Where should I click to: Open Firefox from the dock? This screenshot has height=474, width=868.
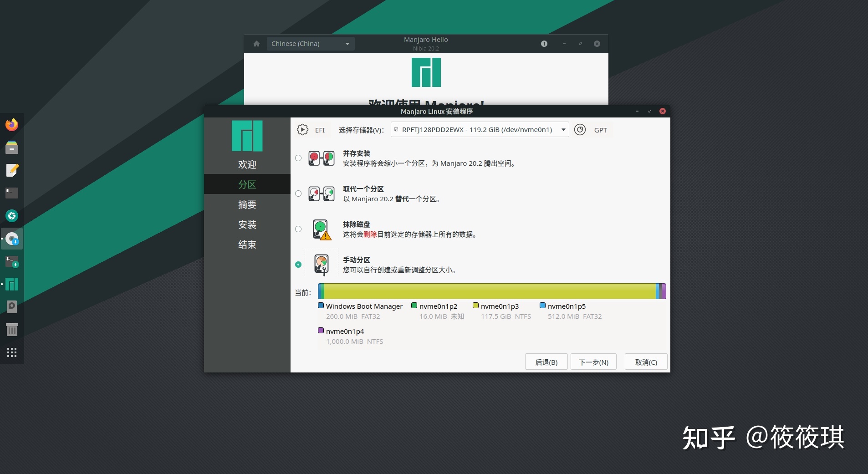point(12,124)
